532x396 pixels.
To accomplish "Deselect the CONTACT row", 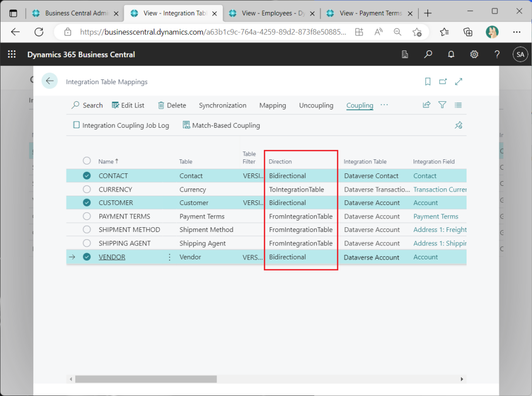I will [87, 175].
